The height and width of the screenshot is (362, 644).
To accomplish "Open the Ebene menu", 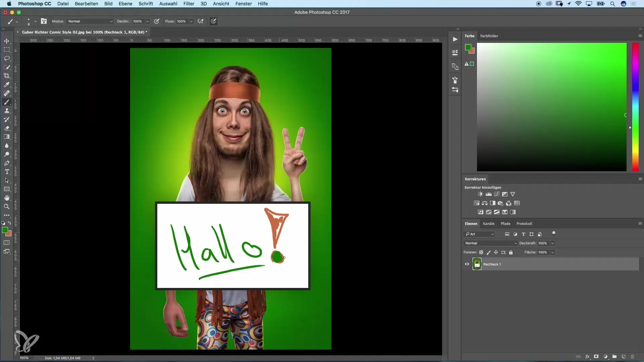I will pos(125,4).
